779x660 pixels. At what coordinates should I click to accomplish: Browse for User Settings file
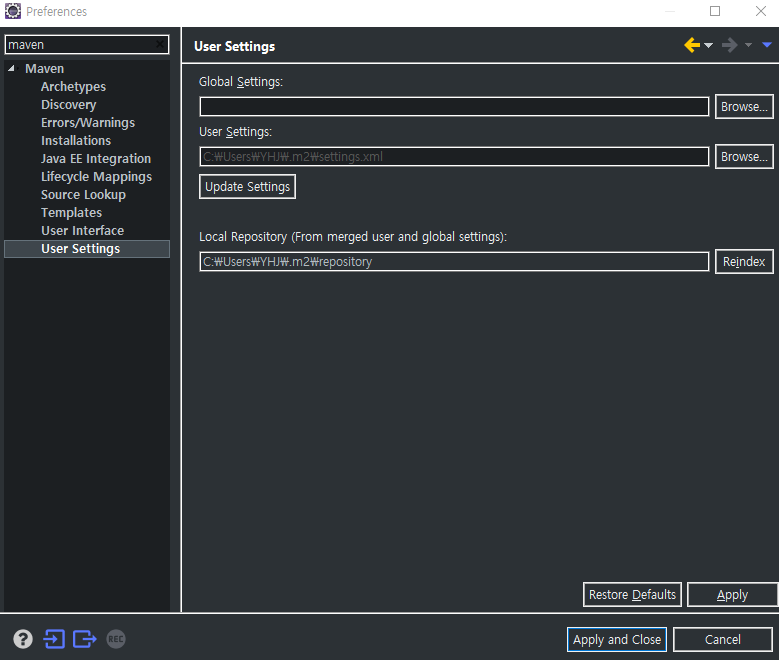point(744,157)
